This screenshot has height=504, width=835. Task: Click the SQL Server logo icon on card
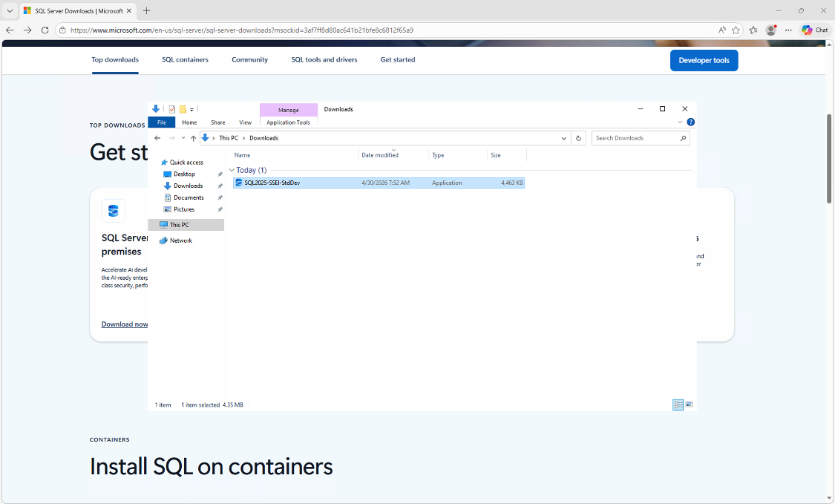click(114, 211)
